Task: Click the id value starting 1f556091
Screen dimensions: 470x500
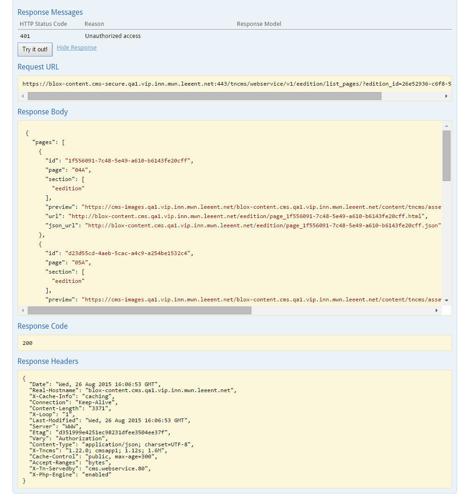Action: click(128, 161)
